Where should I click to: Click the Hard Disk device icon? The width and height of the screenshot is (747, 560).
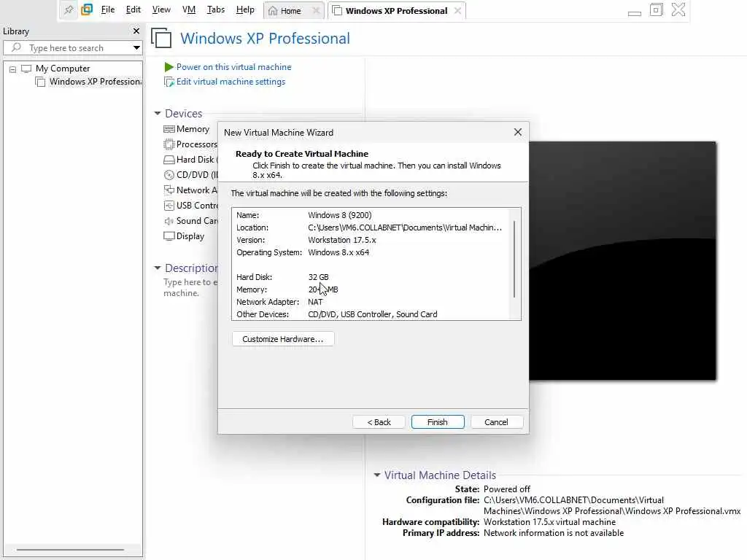[x=169, y=160]
